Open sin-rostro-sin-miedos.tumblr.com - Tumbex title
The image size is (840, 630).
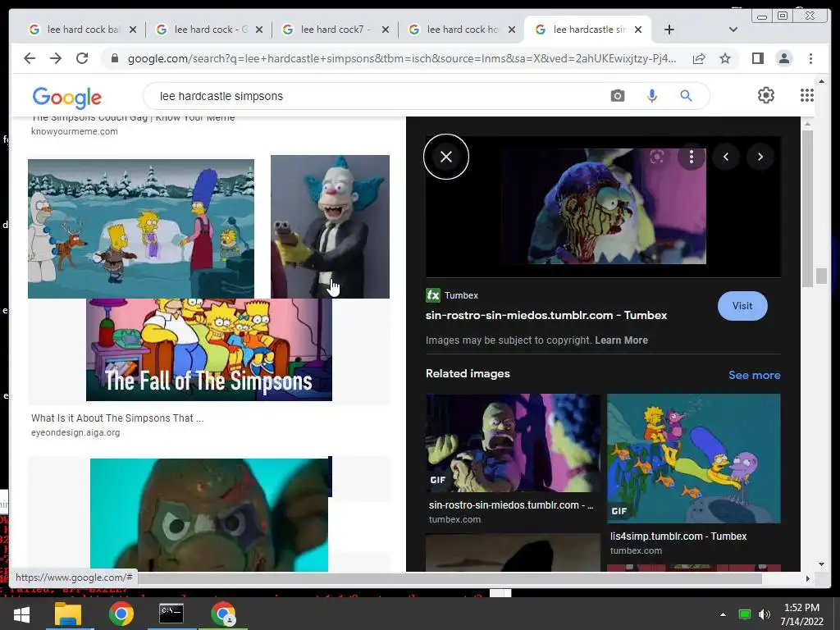546,315
